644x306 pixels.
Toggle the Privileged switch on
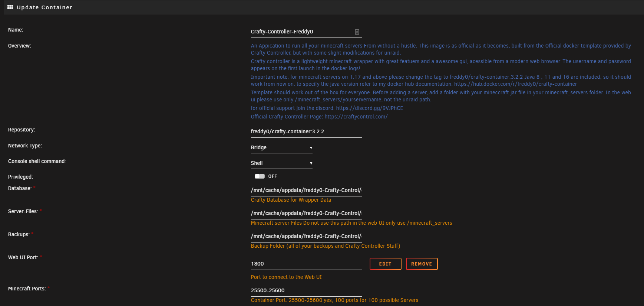pyautogui.click(x=260, y=176)
